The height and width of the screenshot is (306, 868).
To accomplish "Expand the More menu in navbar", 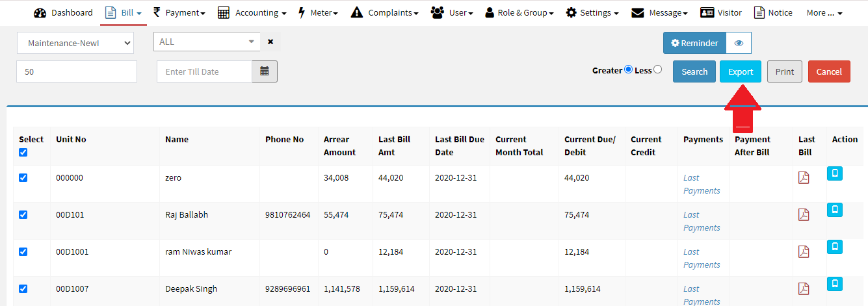I will 824,12.
